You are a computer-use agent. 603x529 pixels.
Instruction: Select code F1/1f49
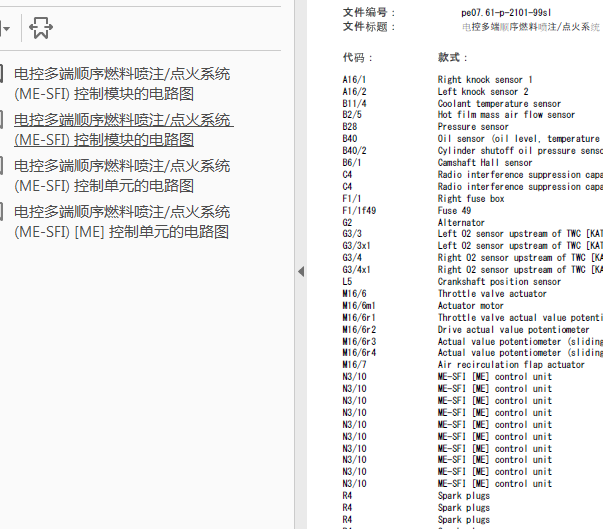pos(359,211)
